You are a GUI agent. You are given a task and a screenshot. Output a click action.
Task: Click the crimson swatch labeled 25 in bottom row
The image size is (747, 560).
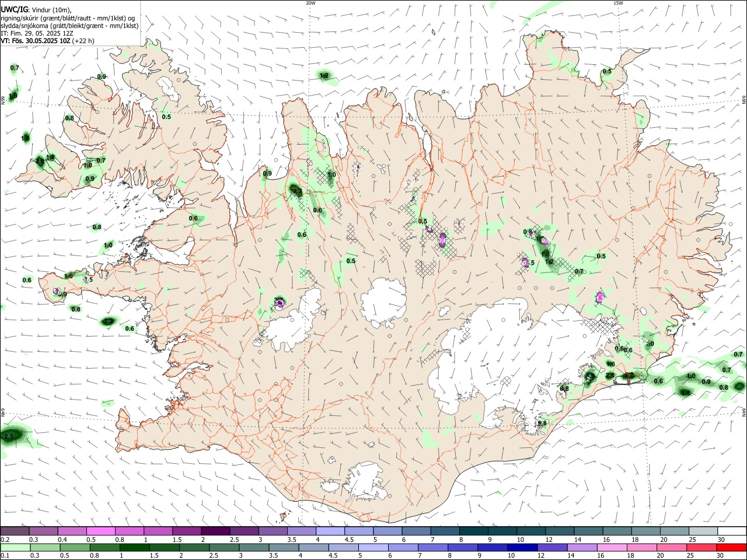click(703, 547)
